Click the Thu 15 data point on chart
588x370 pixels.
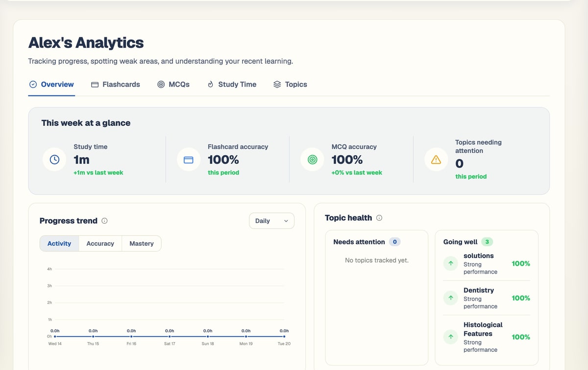click(93, 336)
